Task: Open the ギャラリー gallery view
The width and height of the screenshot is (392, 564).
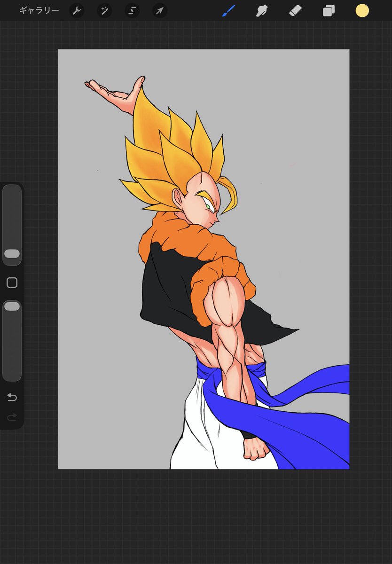Action: (x=39, y=10)
